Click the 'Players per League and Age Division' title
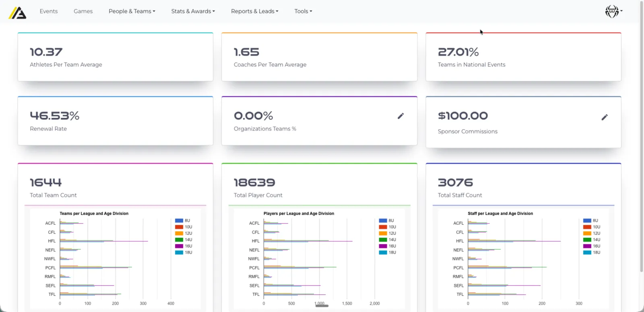This screenshot has width=644, height=312. pyautogui.click(x=299, y=214)
